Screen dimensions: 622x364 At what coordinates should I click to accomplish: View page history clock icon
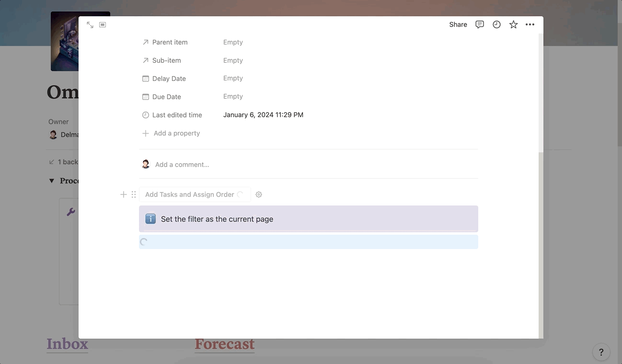[x=496, y=24]
